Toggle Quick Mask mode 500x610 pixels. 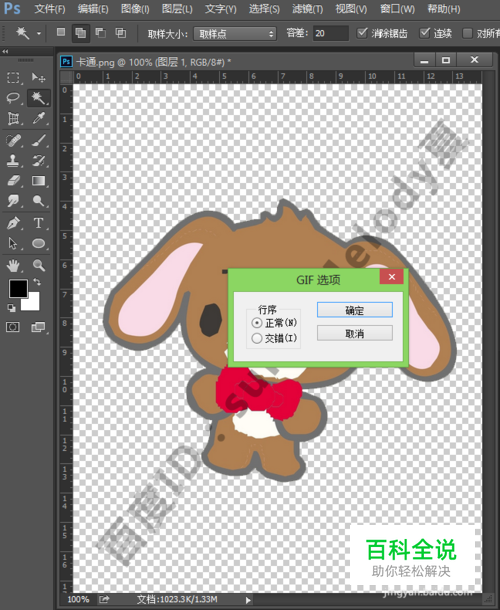(x=13, y=327)
